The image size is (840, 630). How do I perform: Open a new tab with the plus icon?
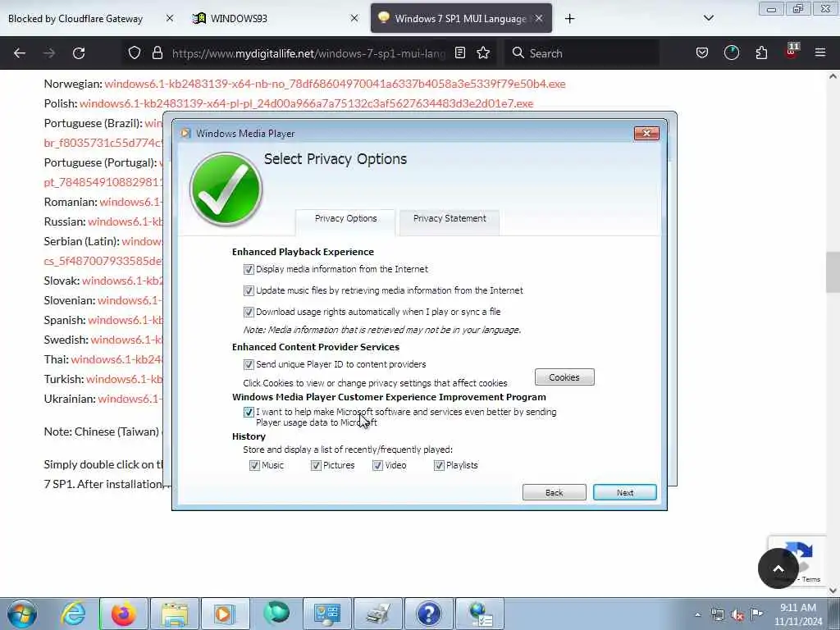[x=569, y=19]
